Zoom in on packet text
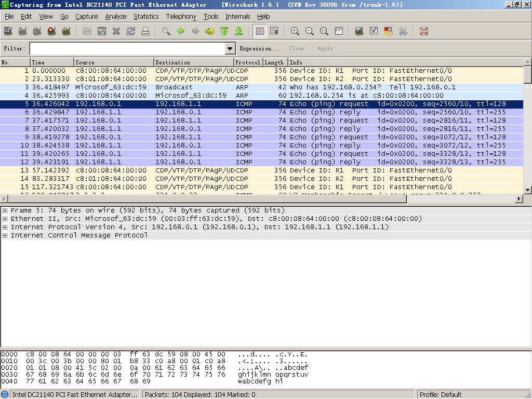 coord(295,31)
